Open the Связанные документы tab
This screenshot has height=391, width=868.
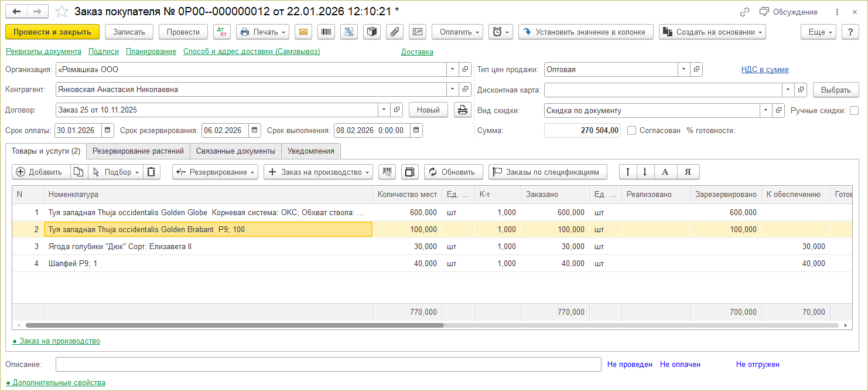235,151
